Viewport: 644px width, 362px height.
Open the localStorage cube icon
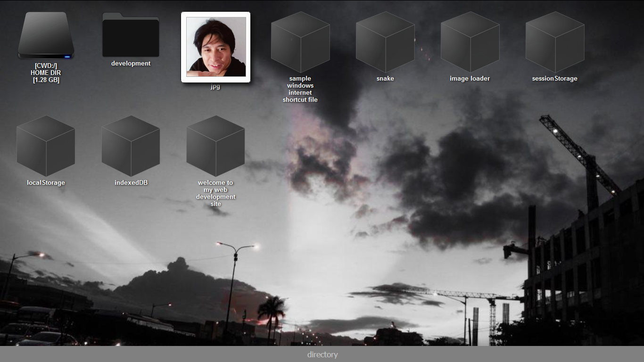pos(46,146)
